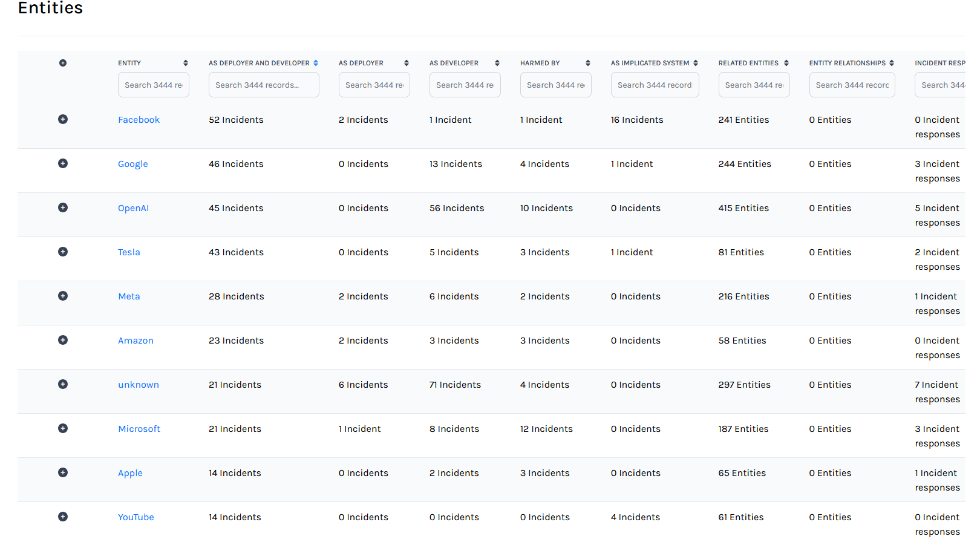Screen dimensions: 980x545
Task: Open the Apple entity link
Action: 131,473
